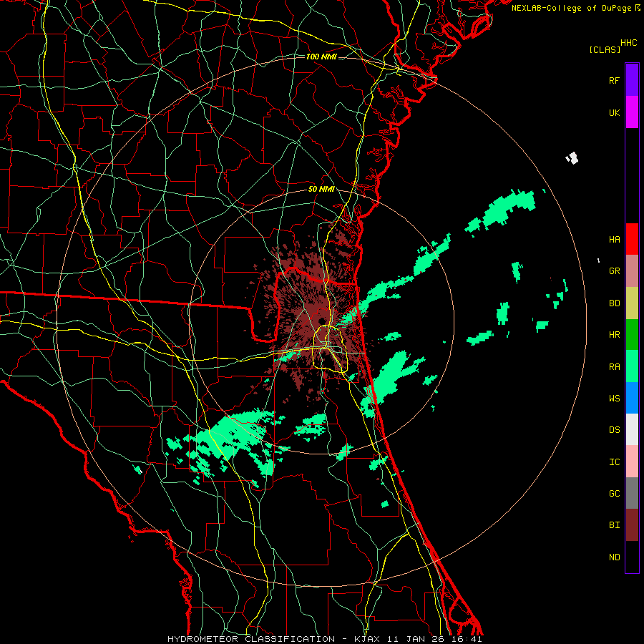Click the '[CLAS]' legend title
This screenshot has width=644, height=644.
click(605, 49)
